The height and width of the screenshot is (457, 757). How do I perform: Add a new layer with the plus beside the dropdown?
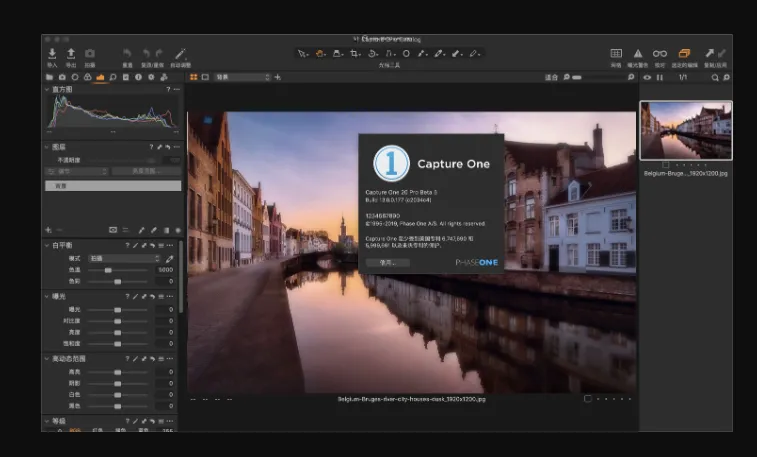point(278,77)
